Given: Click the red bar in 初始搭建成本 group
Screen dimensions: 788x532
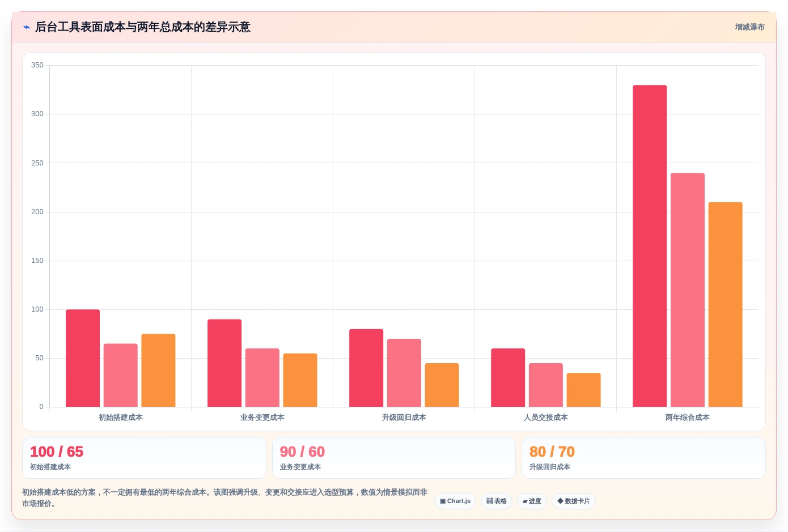Looking at the screenshot, I should click(x=83, y=358).
